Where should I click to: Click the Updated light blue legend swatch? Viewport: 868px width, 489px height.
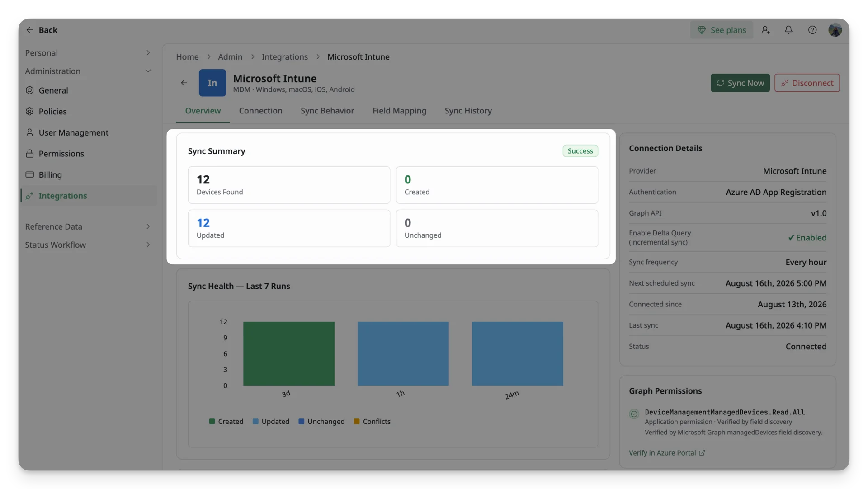click(x=255, y=421)
